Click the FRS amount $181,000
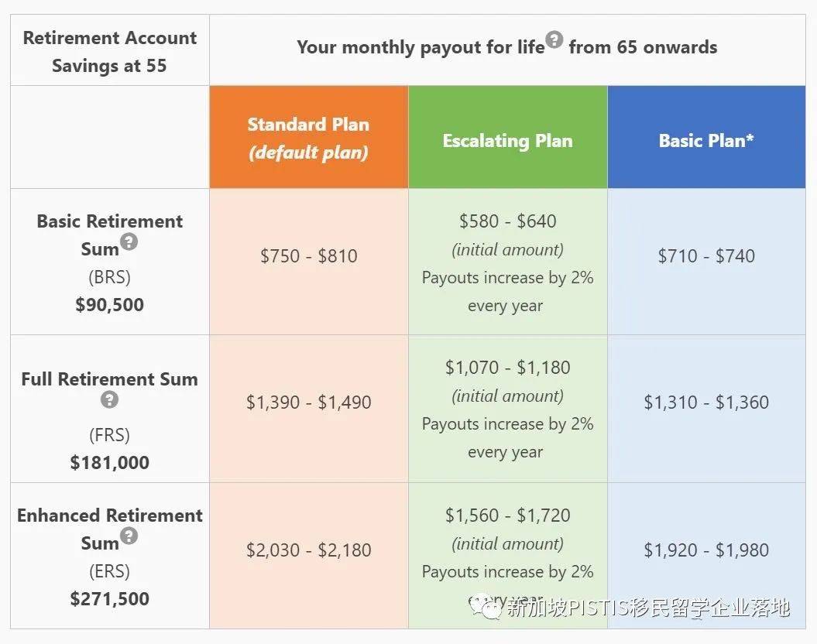Image resolution: width=817 pixels, height=644 pixels. pyautogui.click(x=109, y=463)
